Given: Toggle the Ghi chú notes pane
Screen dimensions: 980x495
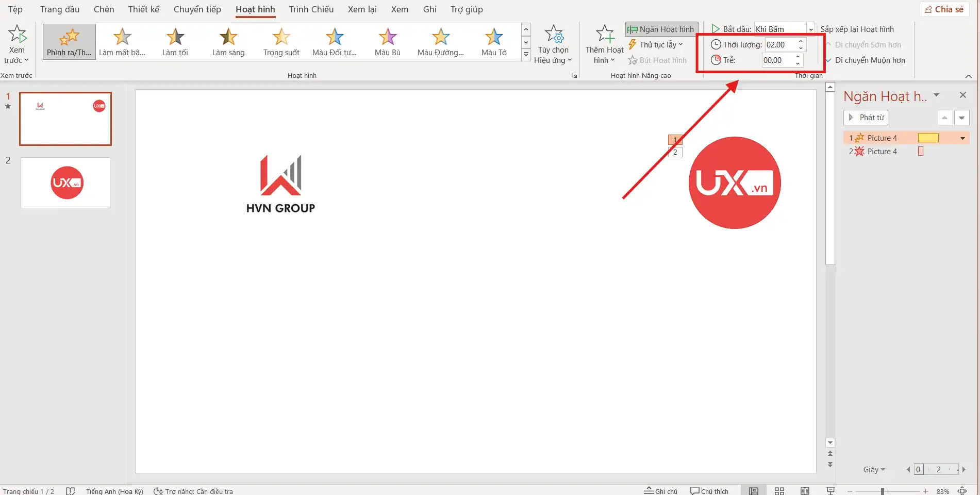Looking at the screenshot, I should tap(661, 491).
